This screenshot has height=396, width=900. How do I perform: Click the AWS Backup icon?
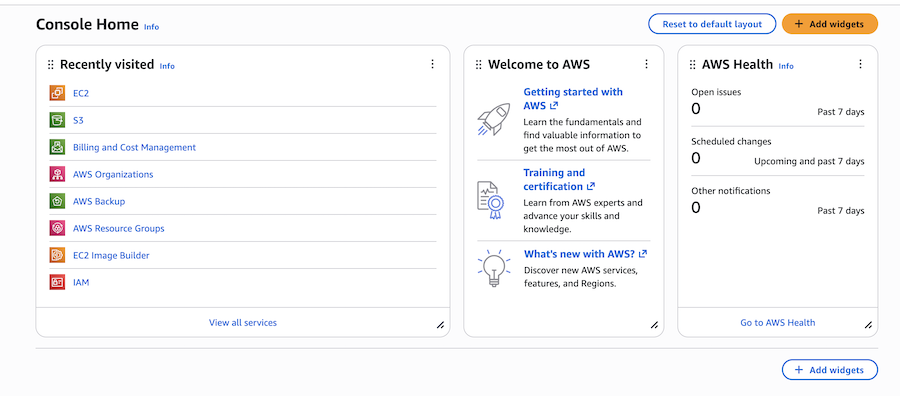coord(57,201)
